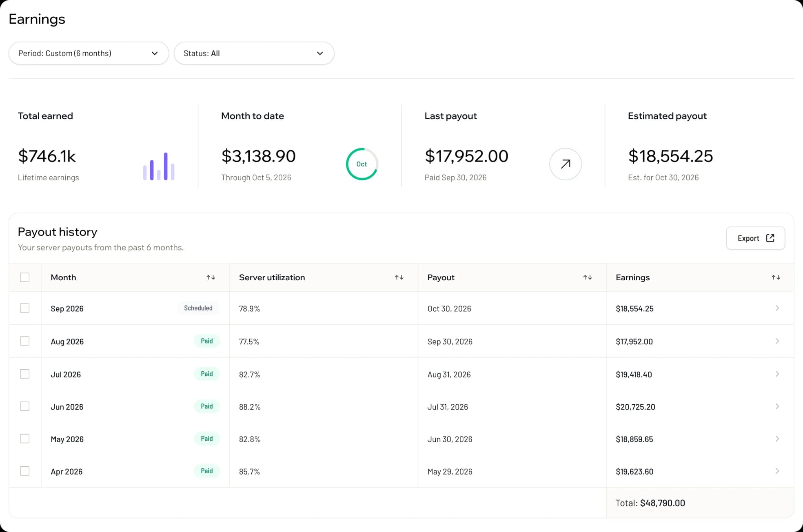Expand Sep 2026 row details chevron
803x532 pixels.
pyautogui.click(x=777, y=308)
